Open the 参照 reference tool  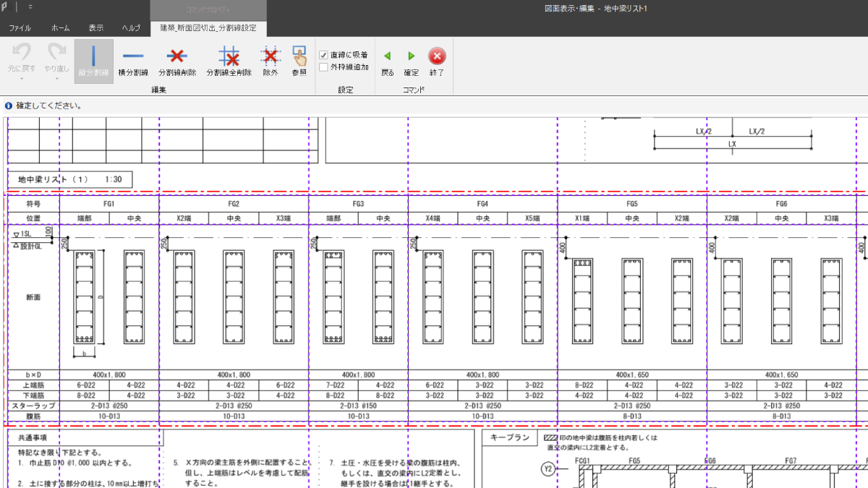(x=299, y=61)
